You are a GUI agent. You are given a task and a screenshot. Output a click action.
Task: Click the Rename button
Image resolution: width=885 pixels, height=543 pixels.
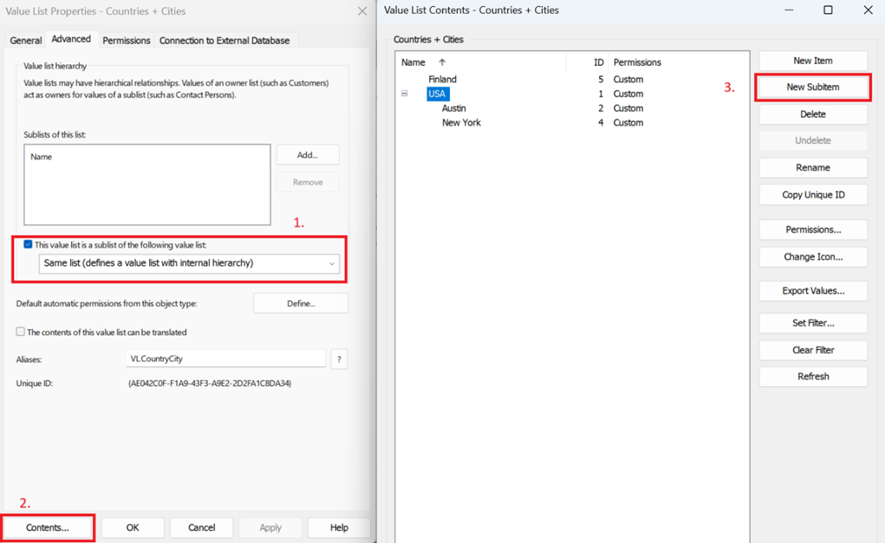[813, 168]
